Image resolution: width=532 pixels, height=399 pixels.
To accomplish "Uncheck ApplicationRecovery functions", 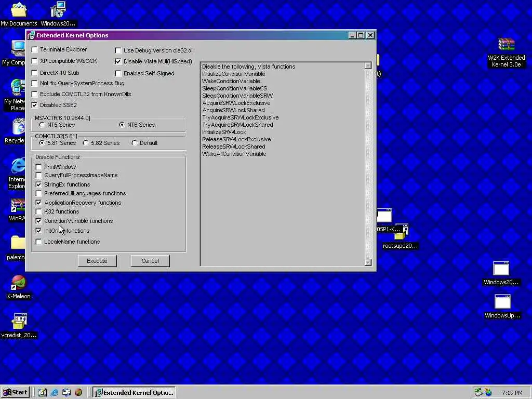I will [38, 203].
